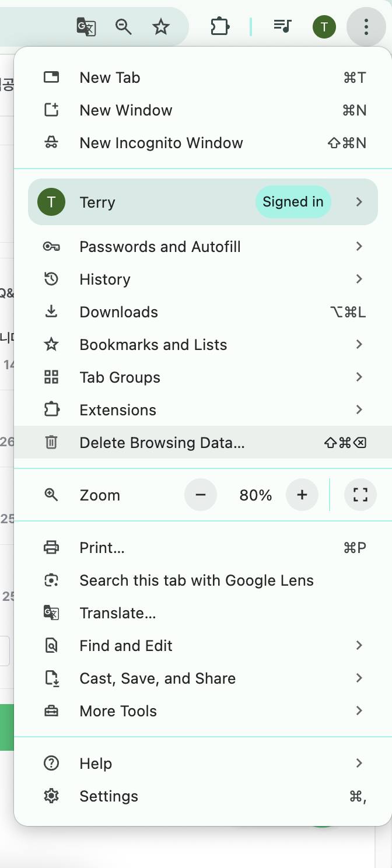Click the trash icon beside Delete Browsing Data
This screenshot has height=868, width=392.
pos(51,442)
